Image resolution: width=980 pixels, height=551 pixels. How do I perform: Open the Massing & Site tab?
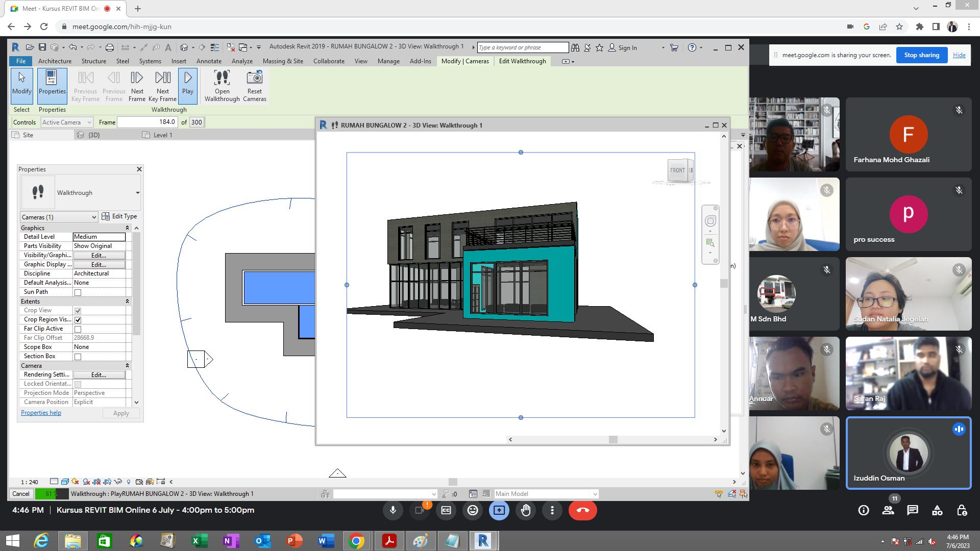pyautogui.click(x=283, y=61)
